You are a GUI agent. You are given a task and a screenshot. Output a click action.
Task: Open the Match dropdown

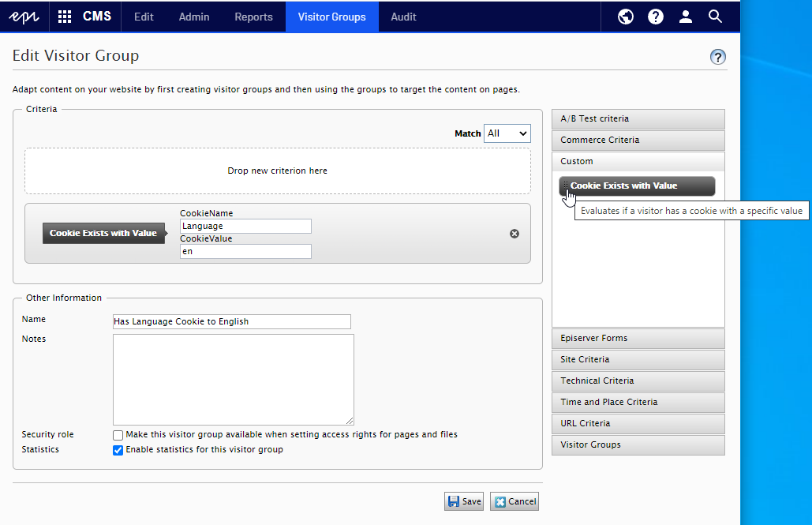(507, 133)
